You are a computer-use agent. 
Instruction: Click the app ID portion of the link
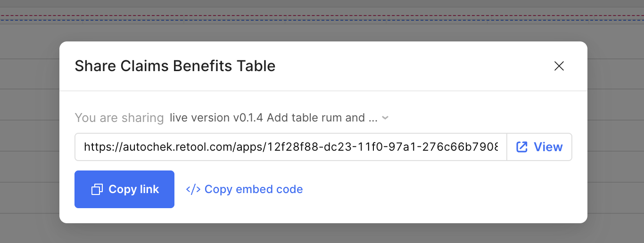point(382,147)
